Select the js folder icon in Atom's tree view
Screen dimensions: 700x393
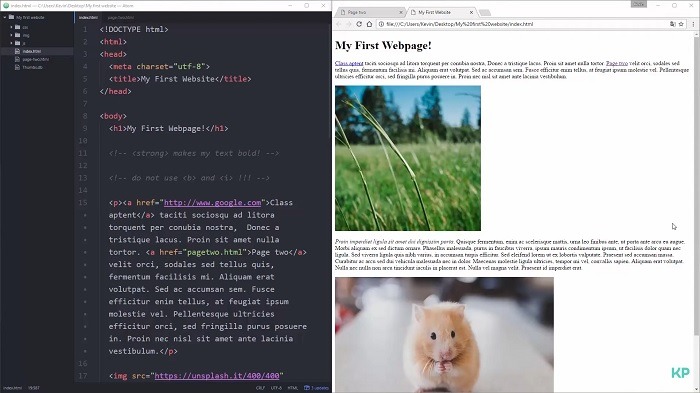point(17,43)
